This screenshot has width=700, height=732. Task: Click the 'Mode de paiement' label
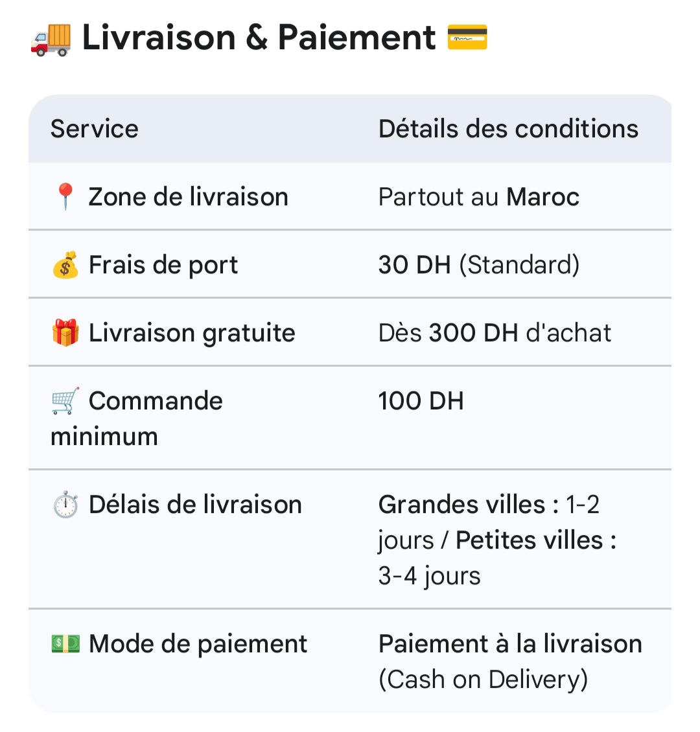coord(198,644)
